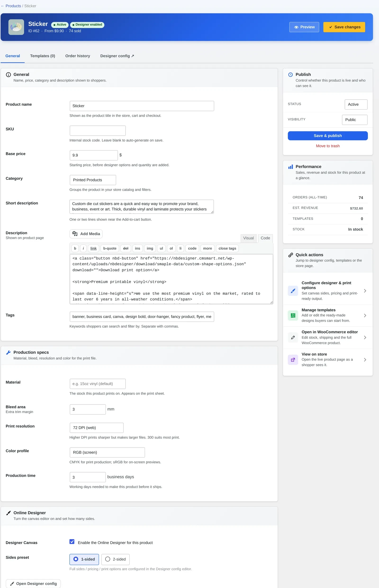Switch editor to Visual tab
379x588 pixels.
pos(248,238)
